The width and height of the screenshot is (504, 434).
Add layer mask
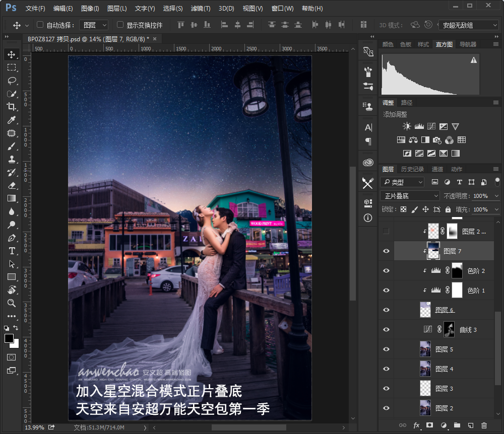[430, 425]
